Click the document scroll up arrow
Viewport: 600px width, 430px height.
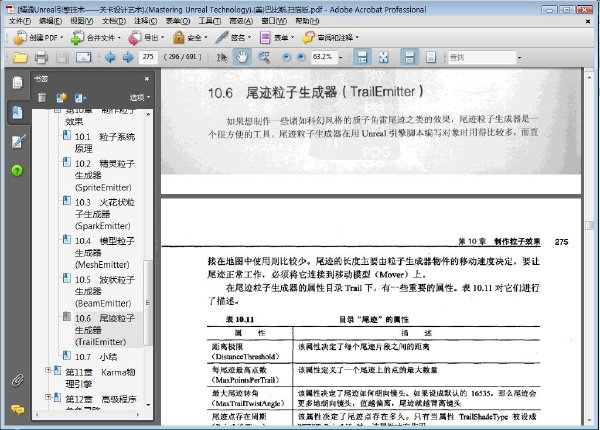click(x=589, y=77)
